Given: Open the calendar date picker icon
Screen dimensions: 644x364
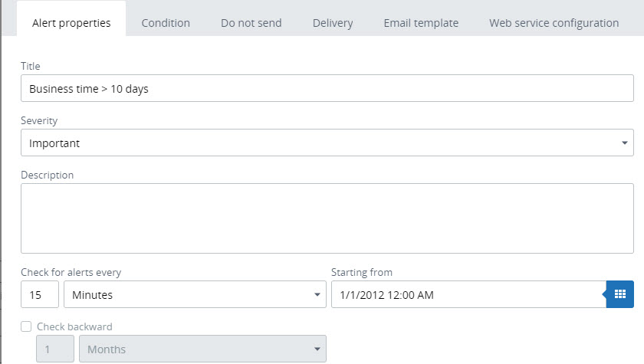Looking at the screenshot, I should coord(619,294).
